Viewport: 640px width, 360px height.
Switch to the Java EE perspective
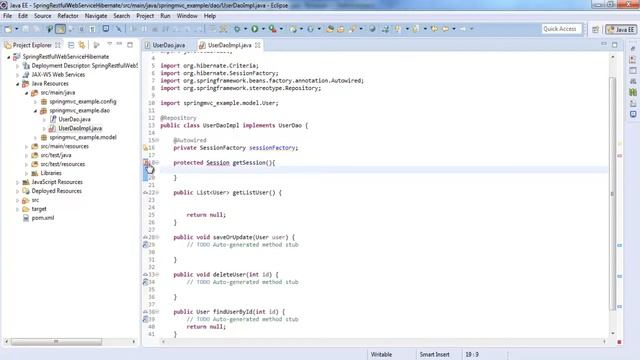pos(621,29)
